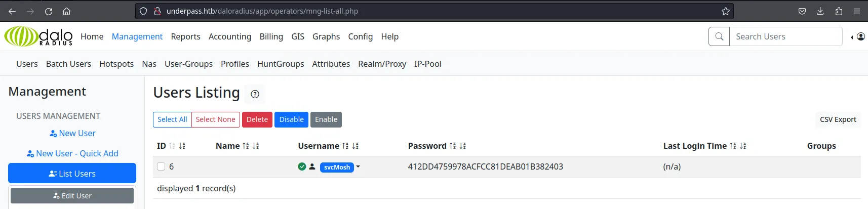The height and width of the screenshot is (209, 868).
Task: Click the magnifier icon beside Search Users
Action: (x=719, y=36)
